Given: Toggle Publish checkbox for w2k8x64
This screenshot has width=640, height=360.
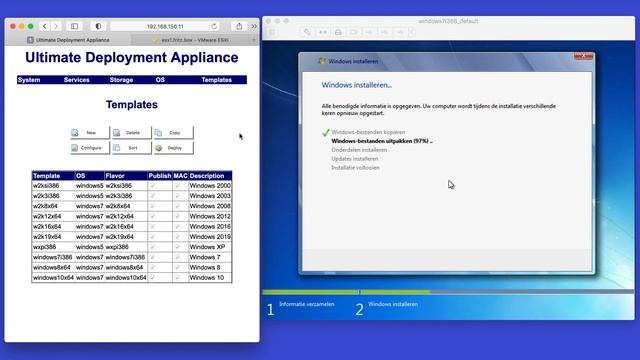Looking at the screenshot, I should coord(153,206).
